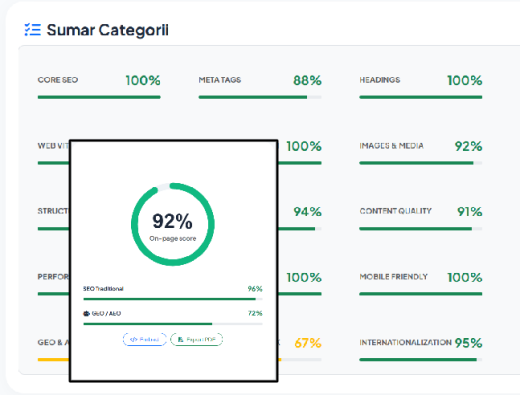The height and width of the screenshot is (395, 520).
Task: Click the INTERNATIONALIZATION 95% score
Action: pos(468,343)
